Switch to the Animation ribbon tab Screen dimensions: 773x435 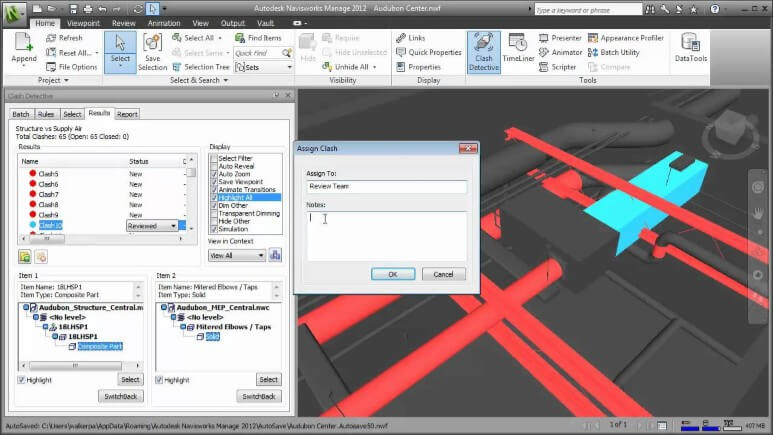coord(164,23)
